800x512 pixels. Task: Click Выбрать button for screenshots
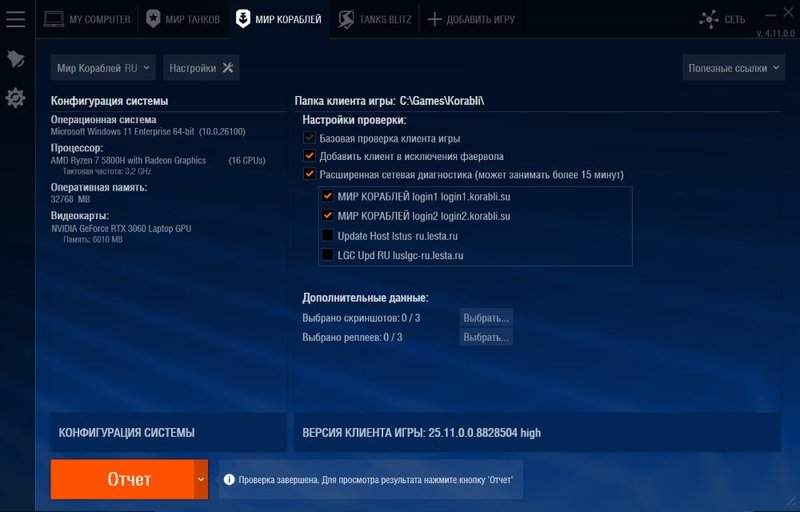[486, 318]
